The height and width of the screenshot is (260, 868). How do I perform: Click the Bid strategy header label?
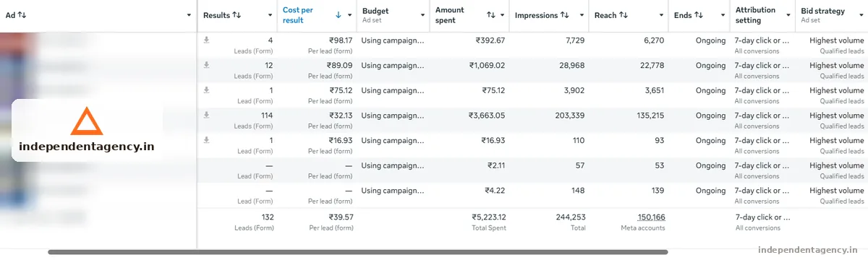(823, 11)
